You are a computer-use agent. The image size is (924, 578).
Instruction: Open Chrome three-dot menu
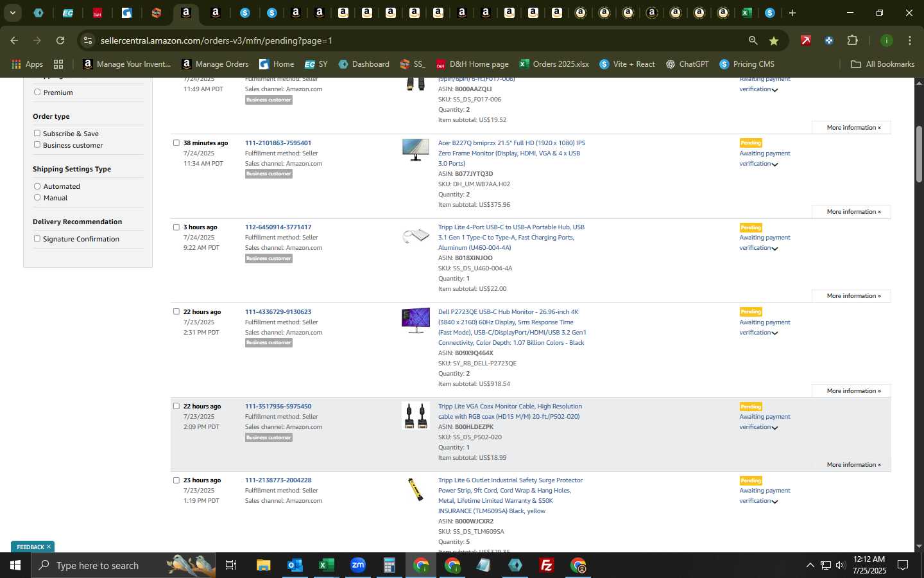click(x=909, y=40)
